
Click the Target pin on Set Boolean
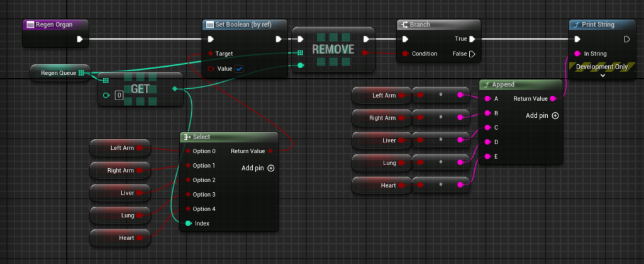click(x=210, y=54)
